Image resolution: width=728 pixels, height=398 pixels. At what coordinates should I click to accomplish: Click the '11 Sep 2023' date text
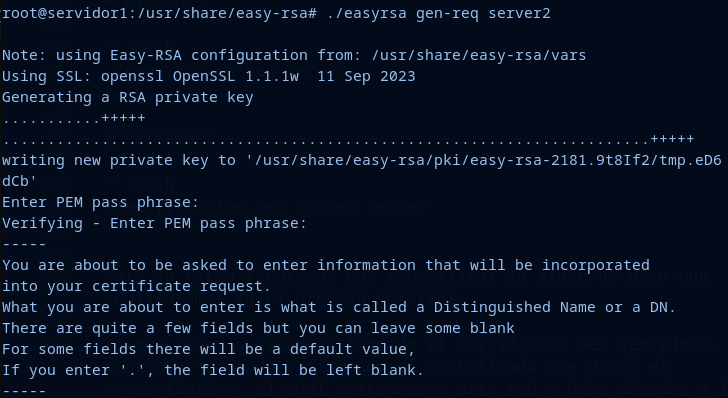click(366, 76)
